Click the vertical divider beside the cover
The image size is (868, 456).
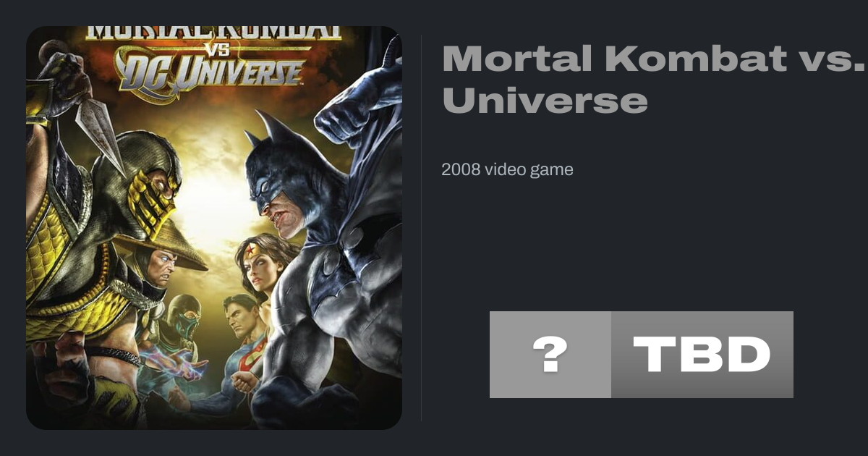pyautogui.click(x=422, y=228)
